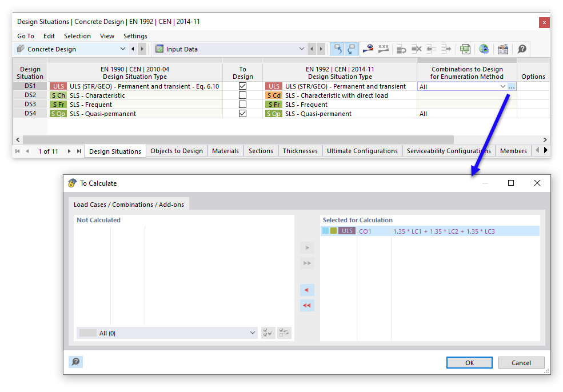This screenshot has width=563, height=392.
Task: Click the x.xx decimal places icon
Action: (384, 49)
